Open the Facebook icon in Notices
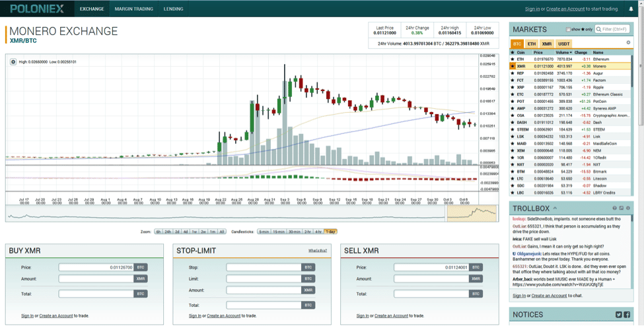 (x=627, y=315)
